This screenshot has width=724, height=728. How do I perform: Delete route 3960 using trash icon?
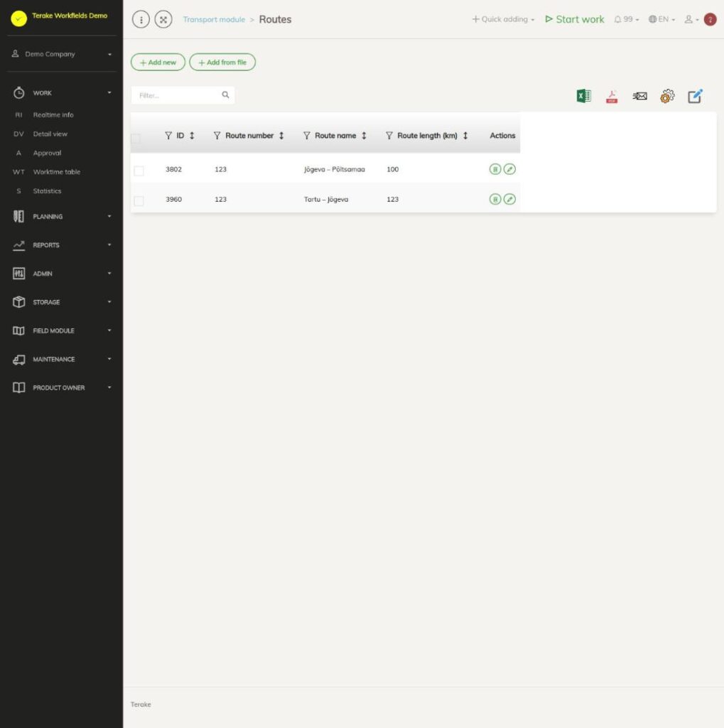pos(495,199)
